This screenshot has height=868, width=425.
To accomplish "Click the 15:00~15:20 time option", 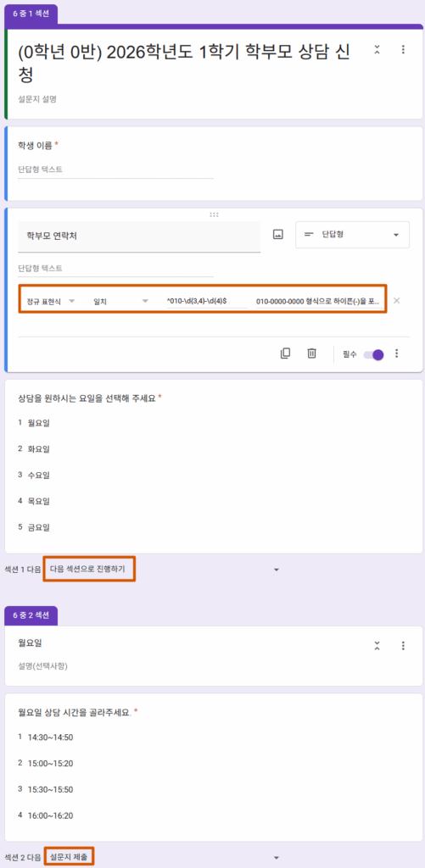I will 50,764.
